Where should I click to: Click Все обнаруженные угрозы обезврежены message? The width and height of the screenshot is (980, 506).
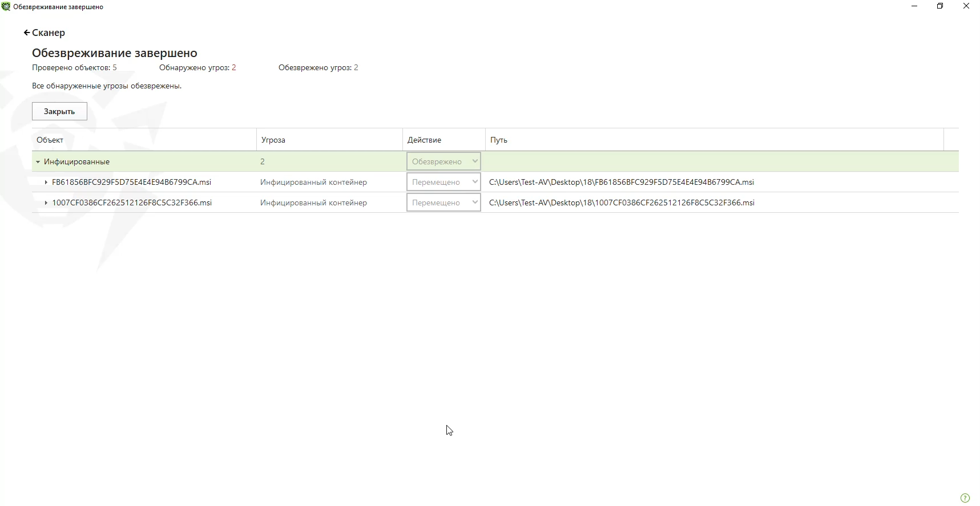coord(107,86)
